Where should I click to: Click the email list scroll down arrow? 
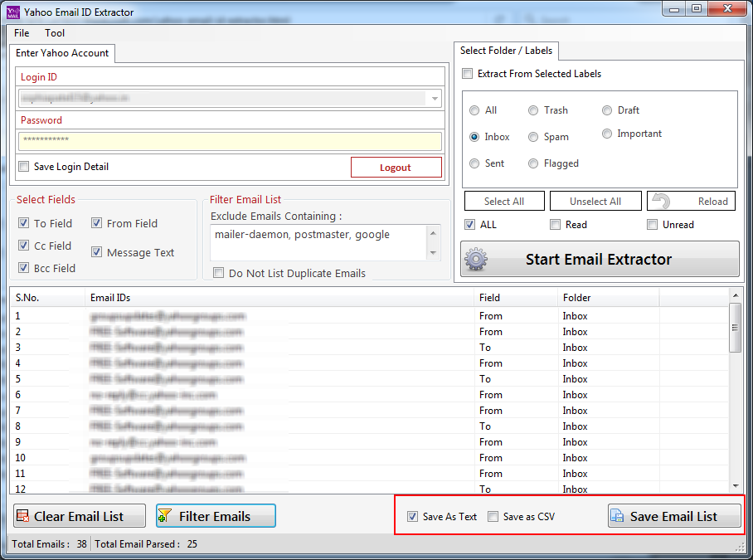click(736, 486)
